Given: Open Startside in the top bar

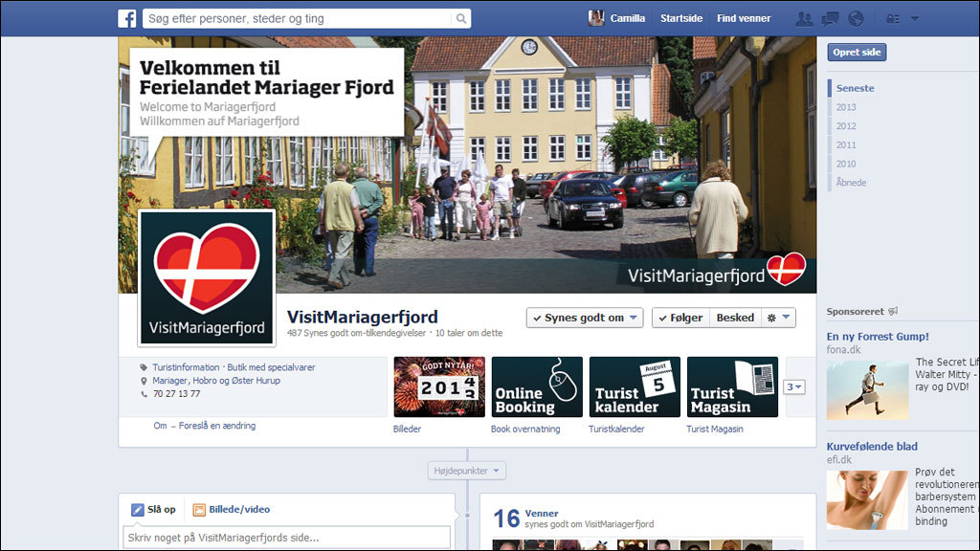Looking at the screenshot, I should (x=681, y=19).
